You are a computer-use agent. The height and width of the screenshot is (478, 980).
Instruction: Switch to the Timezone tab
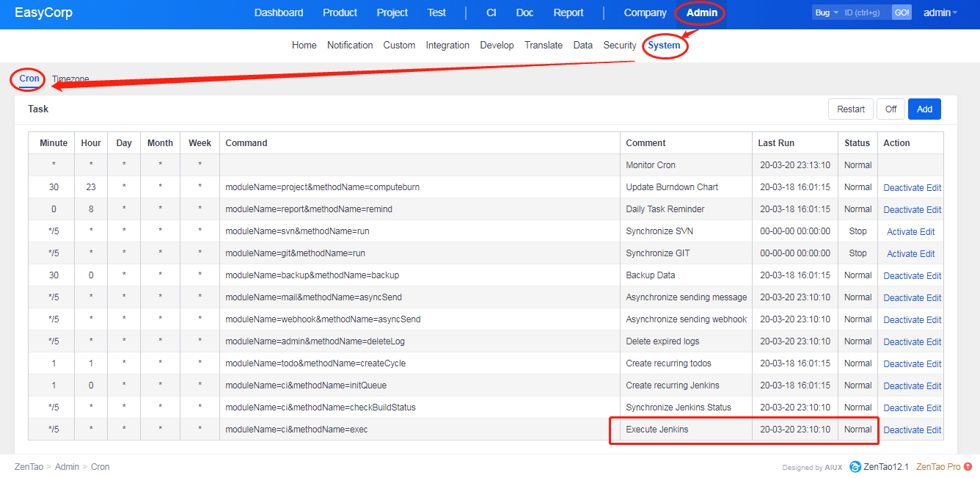(x=71, y=79)
